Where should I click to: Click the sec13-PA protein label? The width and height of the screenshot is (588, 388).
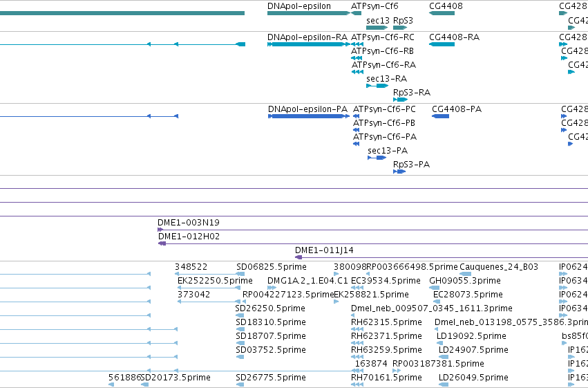[x=388, y=151]
